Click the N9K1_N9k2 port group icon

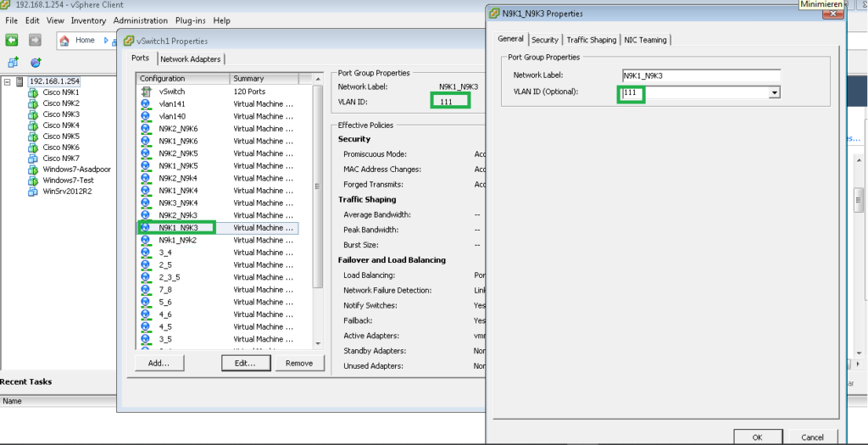146,240
